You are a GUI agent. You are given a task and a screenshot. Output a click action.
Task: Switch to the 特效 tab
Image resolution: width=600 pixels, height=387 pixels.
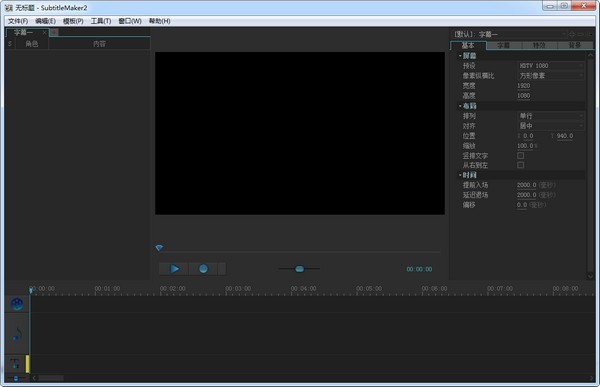pyautogui.click(x=539, y=45)
